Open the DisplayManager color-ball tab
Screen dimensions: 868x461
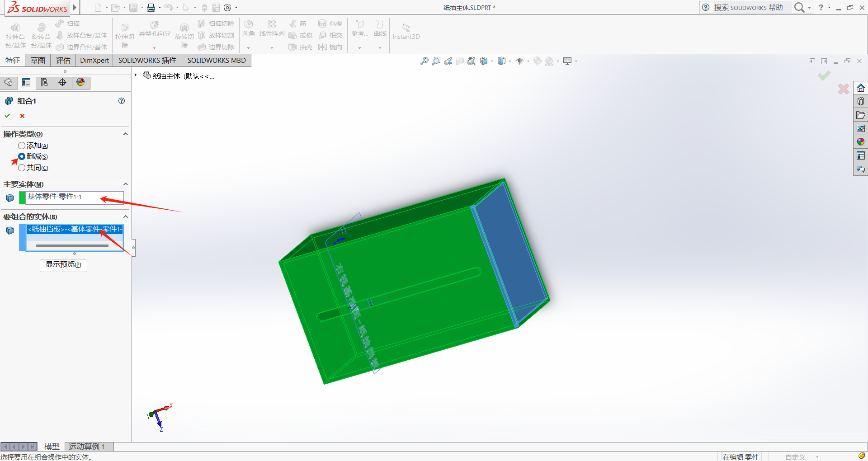80,82
